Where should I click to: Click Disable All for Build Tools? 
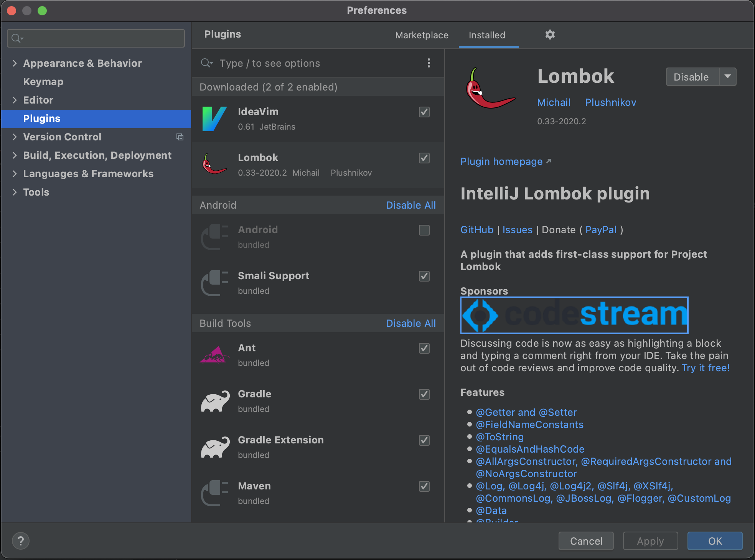410,323
